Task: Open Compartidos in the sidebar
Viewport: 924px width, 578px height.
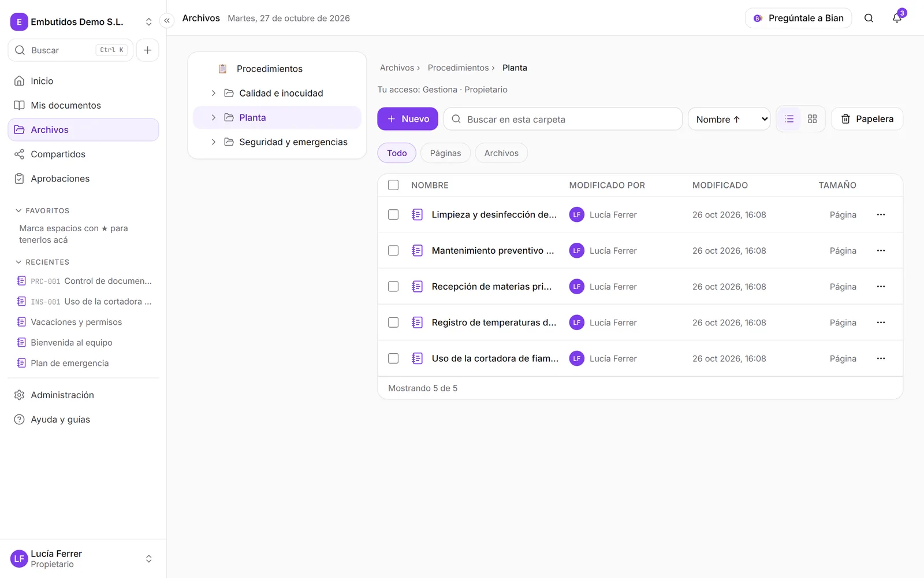Action: [x=83, y=154]
